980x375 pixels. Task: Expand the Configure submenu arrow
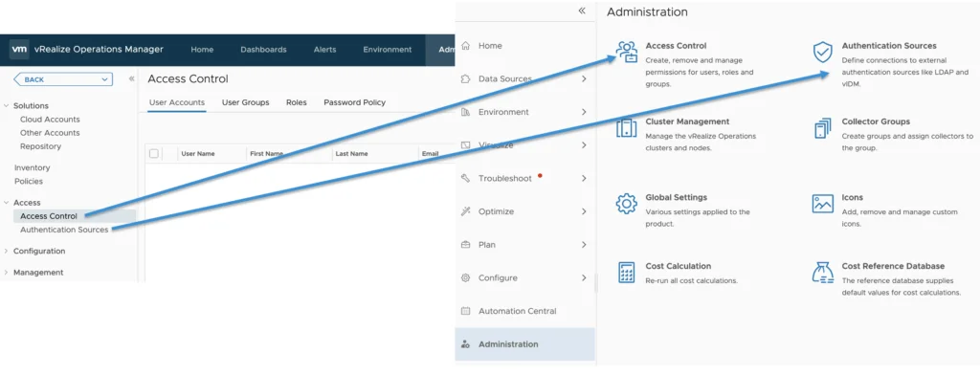(x=584, y=277)
